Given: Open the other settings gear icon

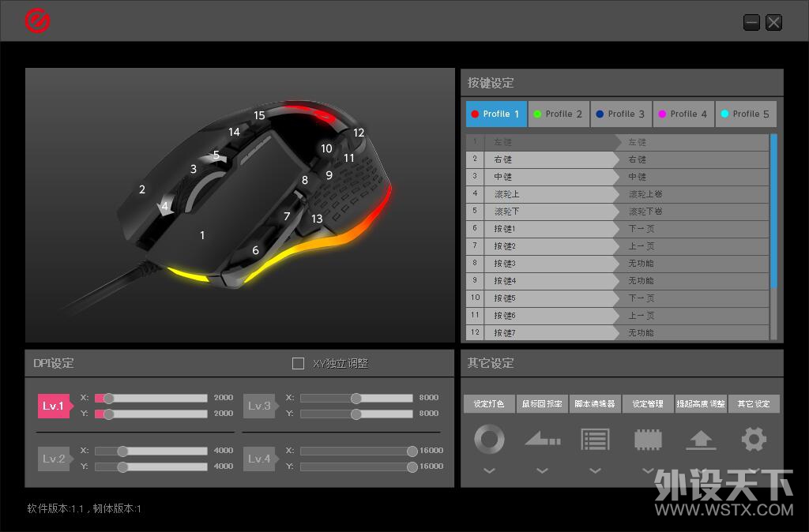Looking at the screenshot, I should [754, 439].
